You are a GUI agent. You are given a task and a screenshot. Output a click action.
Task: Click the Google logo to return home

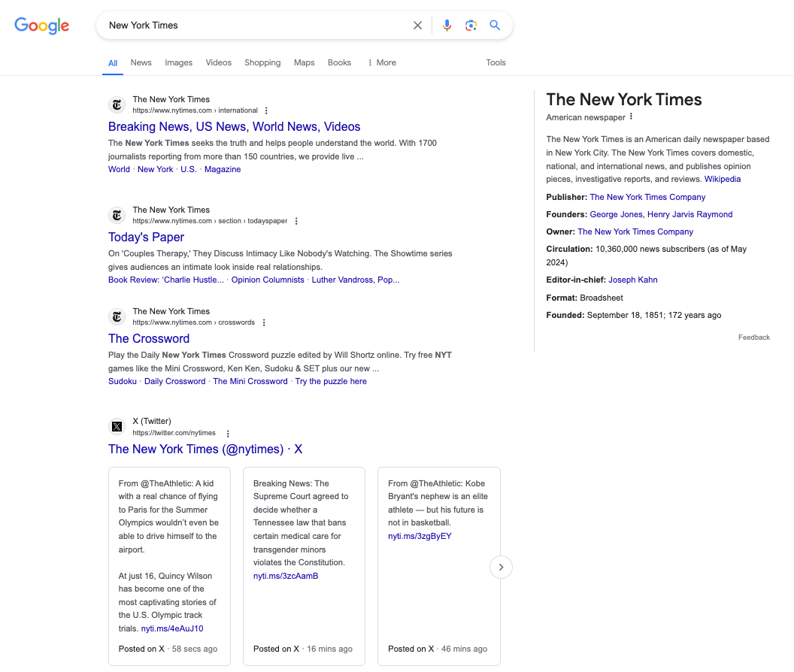tap(41, 26)
